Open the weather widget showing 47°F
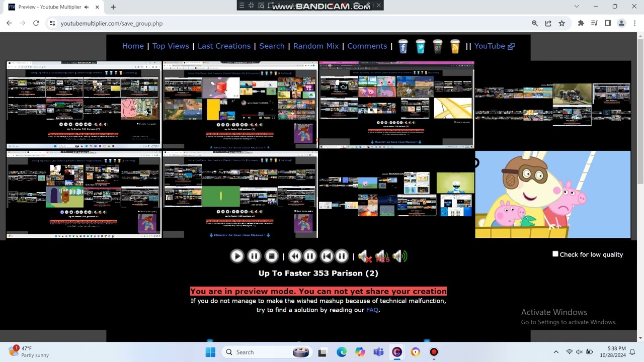 pyautogui.click(x=29, y=351)
